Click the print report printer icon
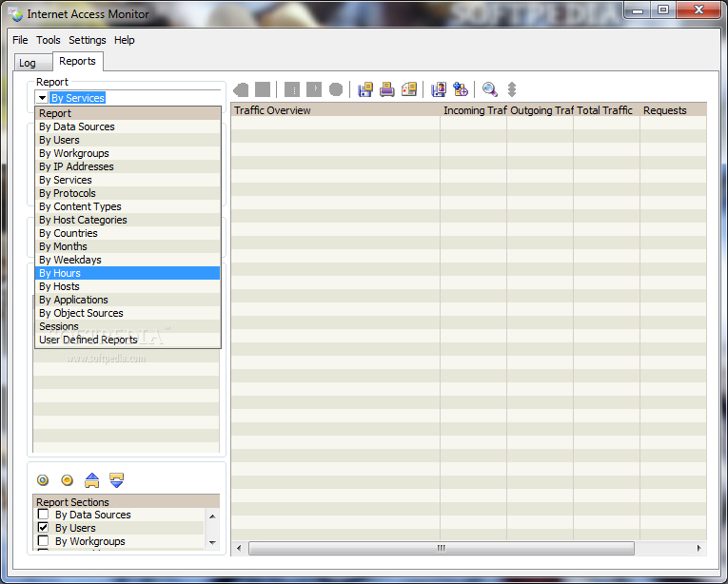 tap(387, 89)
